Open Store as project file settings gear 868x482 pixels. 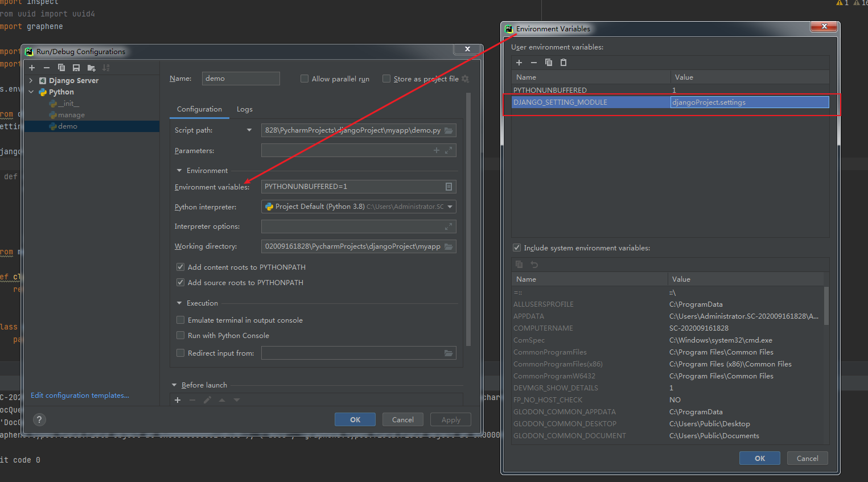(466, 79)
